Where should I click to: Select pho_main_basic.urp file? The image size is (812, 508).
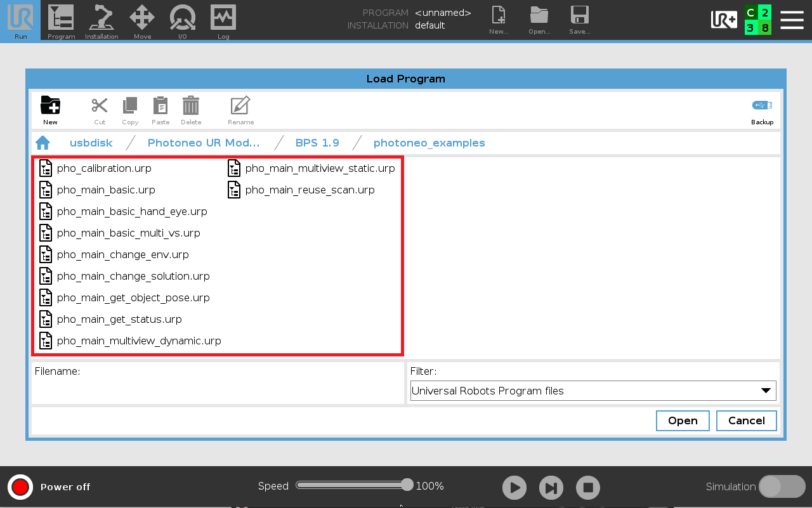(x=106, y=190)
